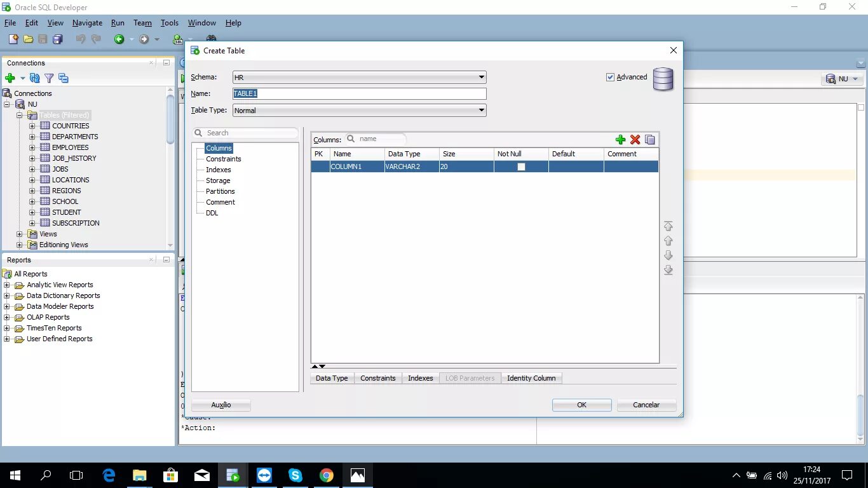Screen dimensions: 868x488
Task: Switch to the Identity Column tab
Action: point(531,378)
